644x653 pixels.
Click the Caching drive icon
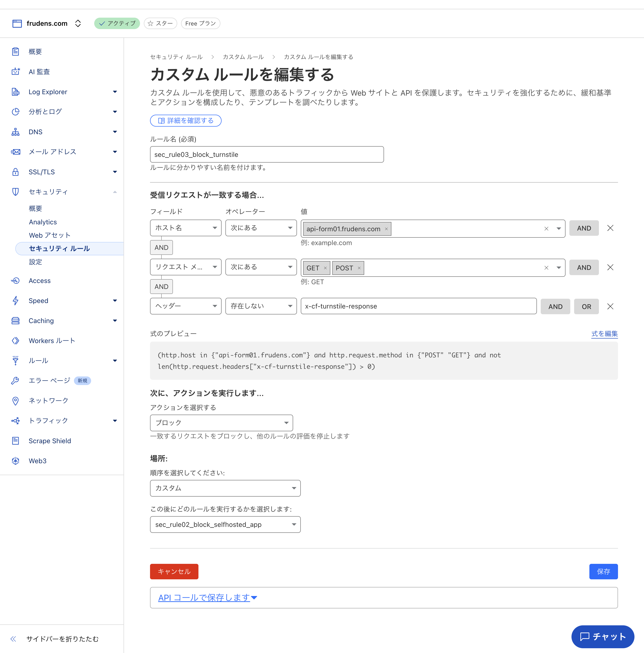pyautogui.click(x=16, y=320)
